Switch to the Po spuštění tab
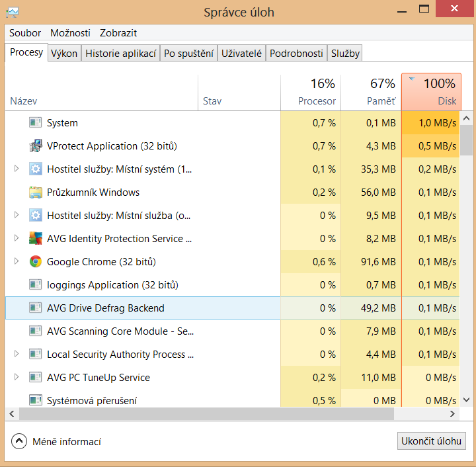Screen dimensions: 476x467 pyautogui.click(x=188, y=54)
